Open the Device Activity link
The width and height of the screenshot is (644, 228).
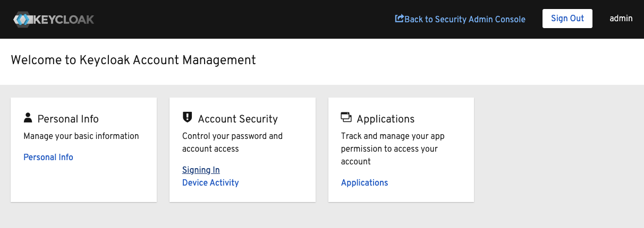click(210, 182)
